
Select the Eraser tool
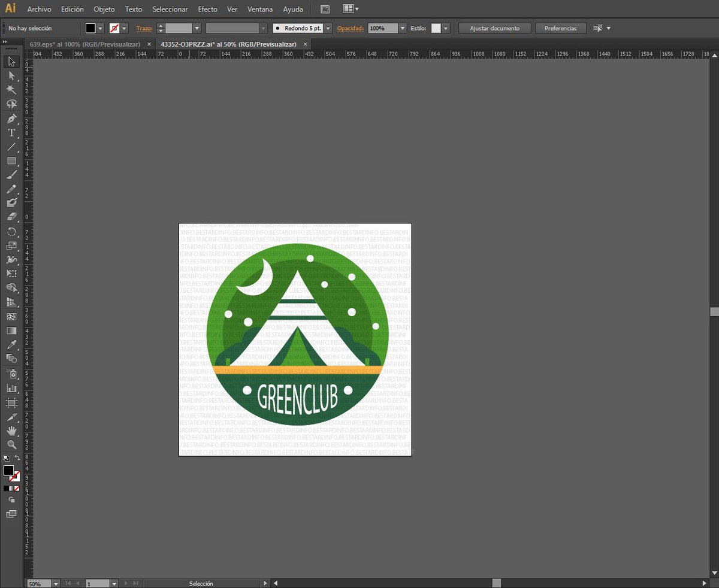[x=11, y=217]
